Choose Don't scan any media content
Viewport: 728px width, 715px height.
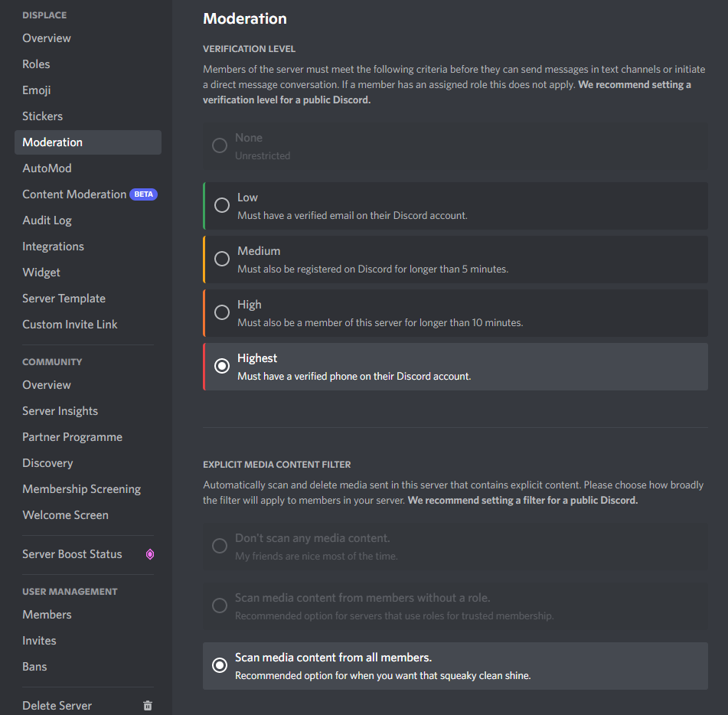[220, 545]
